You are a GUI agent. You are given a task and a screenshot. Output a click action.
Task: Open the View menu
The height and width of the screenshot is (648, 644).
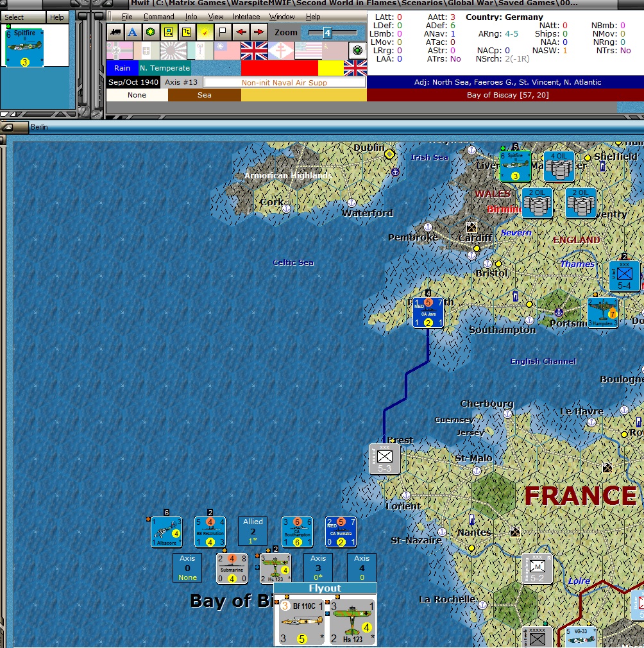(216, 17)
